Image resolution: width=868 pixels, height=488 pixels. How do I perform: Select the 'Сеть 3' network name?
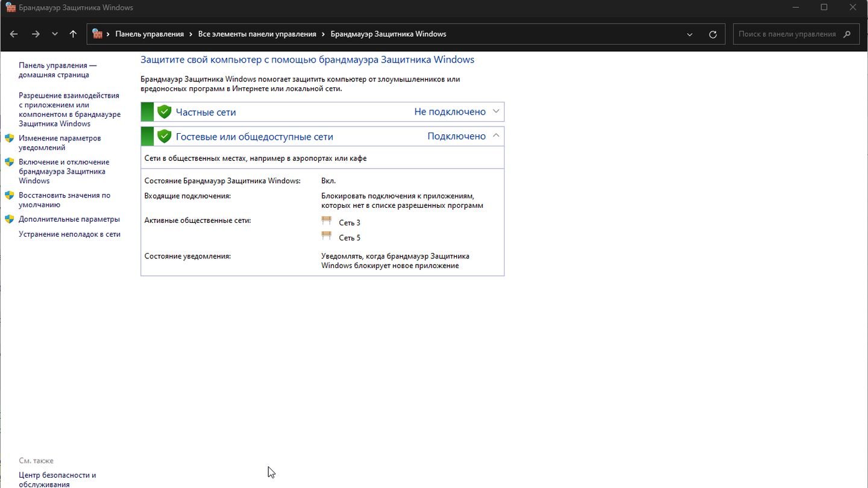pos(350,223)
